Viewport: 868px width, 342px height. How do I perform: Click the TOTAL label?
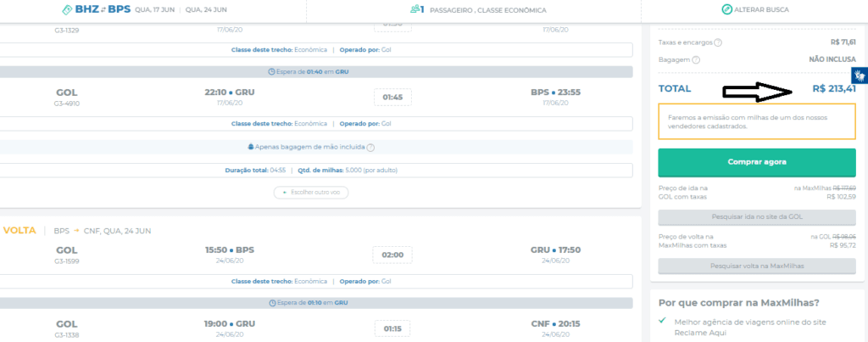click(x=674, y=89)
